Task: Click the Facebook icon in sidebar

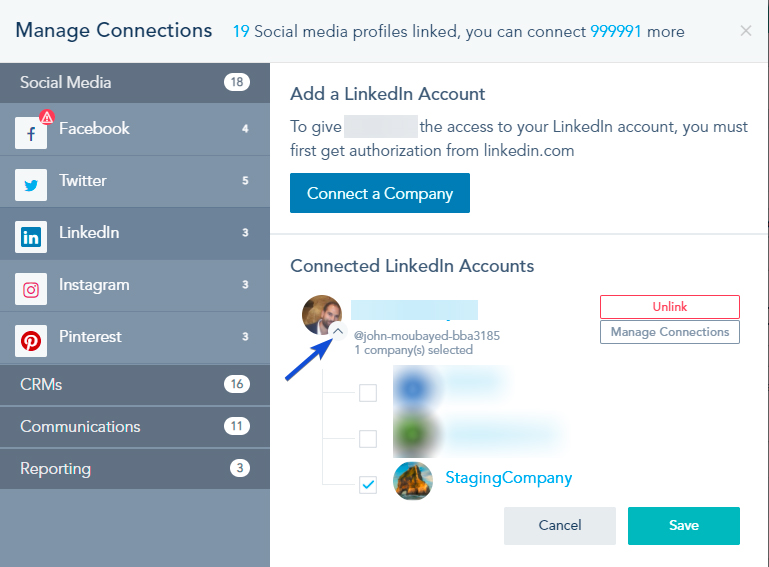Action: [x=30, y=132]
